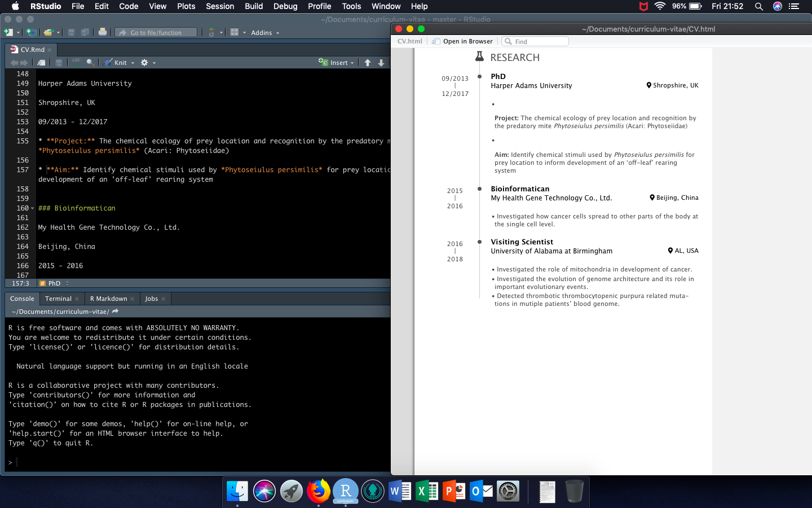Viewport: 812px width, 508px height.
Task: Open the Profile menu
Action: pyautogui.click(x=319, y=6)
